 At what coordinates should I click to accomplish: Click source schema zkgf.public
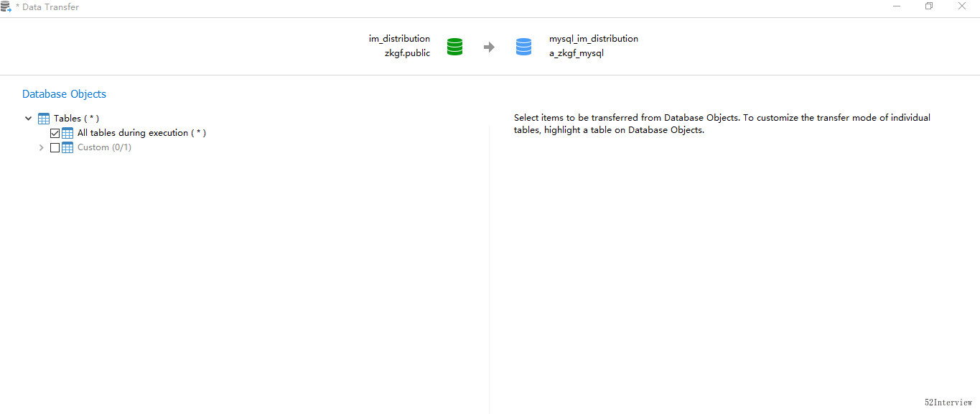coord(407,53)
